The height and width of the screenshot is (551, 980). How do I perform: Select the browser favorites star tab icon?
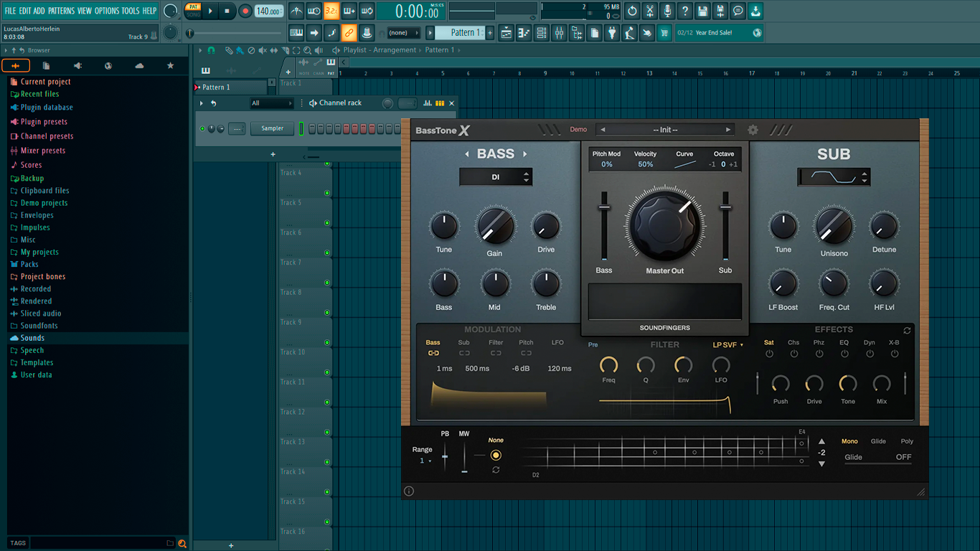click(x=170, y=66)
